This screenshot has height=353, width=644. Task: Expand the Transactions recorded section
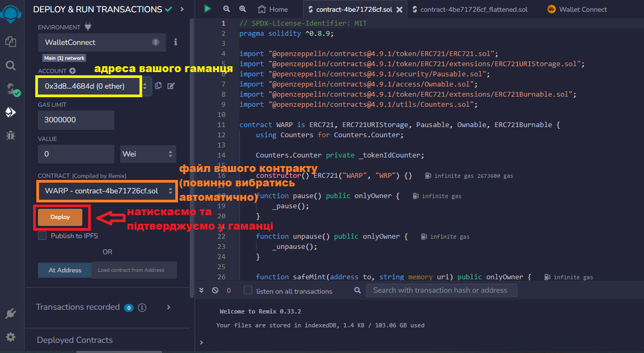coord(169,307)
